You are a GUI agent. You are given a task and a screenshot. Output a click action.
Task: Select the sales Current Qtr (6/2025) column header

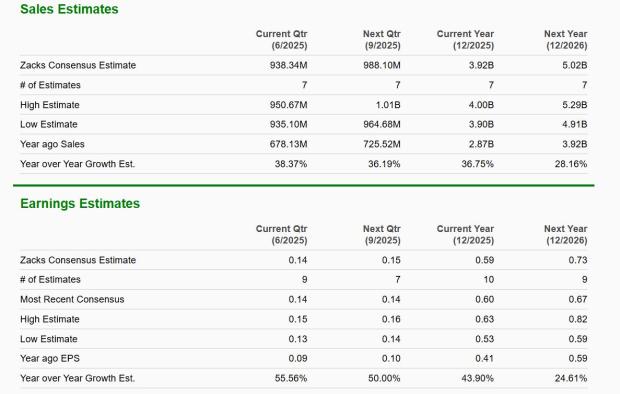point(281,40)
